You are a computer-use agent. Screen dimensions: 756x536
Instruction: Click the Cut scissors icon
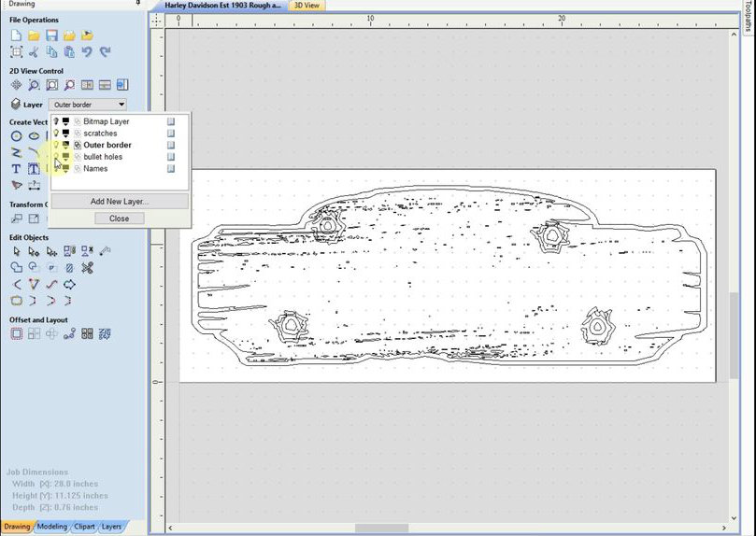click(x=34, y=51)
